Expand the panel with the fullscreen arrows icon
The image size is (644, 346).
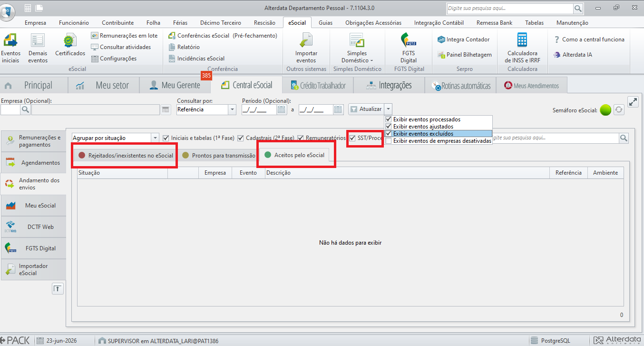click(x=633, y=102)
